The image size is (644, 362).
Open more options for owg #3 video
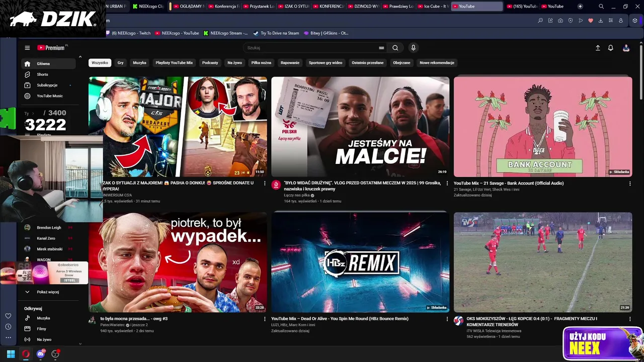(265, 319)
